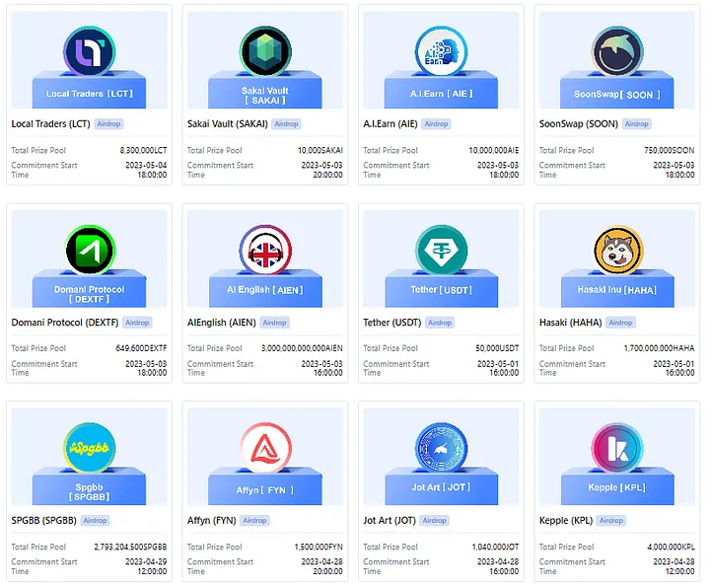
Task: Click the 'Tether [USDT]' pedestal banner
Action: pos(441,290)
